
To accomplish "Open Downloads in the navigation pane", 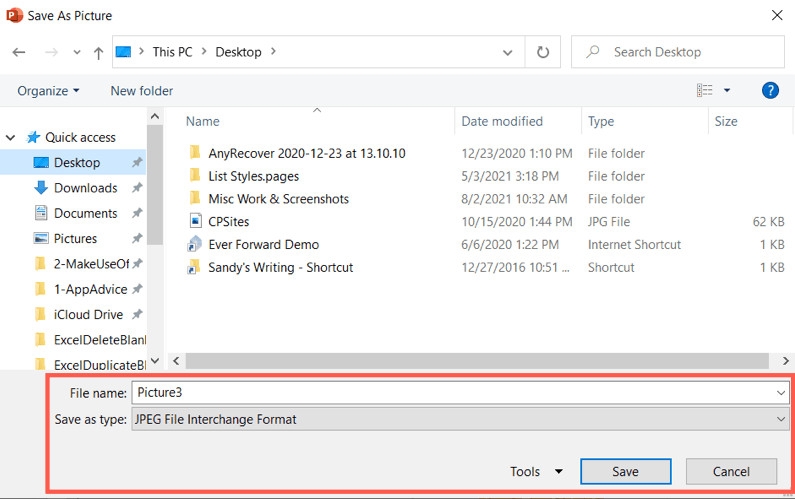I will click(x=85, y=188).
